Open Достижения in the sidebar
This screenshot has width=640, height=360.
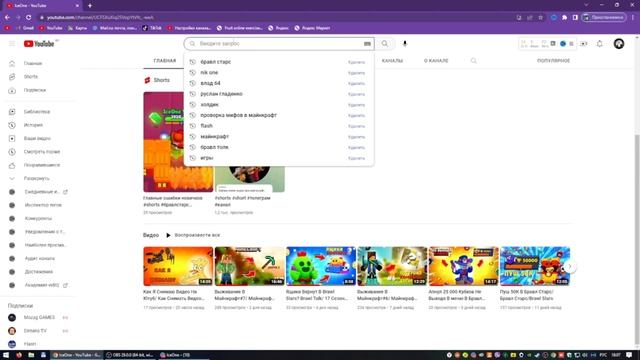[x=39, y=272]
